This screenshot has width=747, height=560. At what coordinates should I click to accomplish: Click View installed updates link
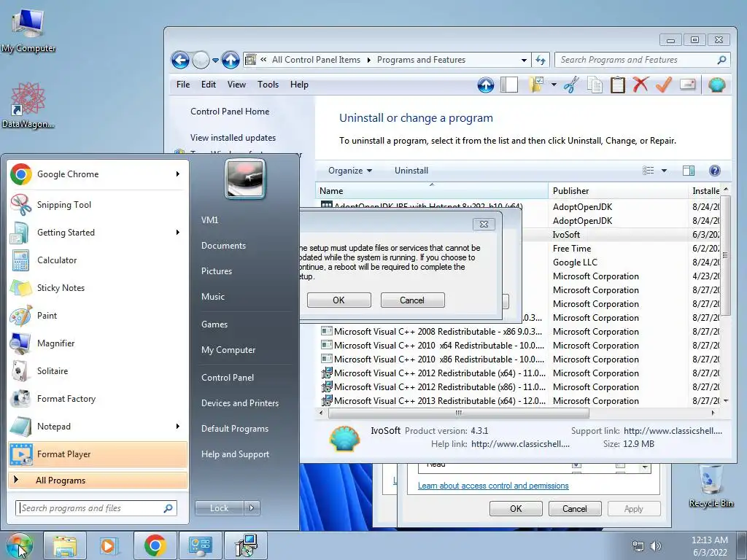pos(233,138)
